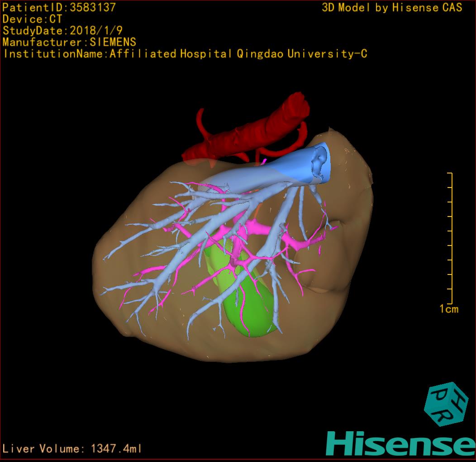Click the InstitutionName text line
The image size is (476, 462).
pyautogui.click(x=185, y=54)
